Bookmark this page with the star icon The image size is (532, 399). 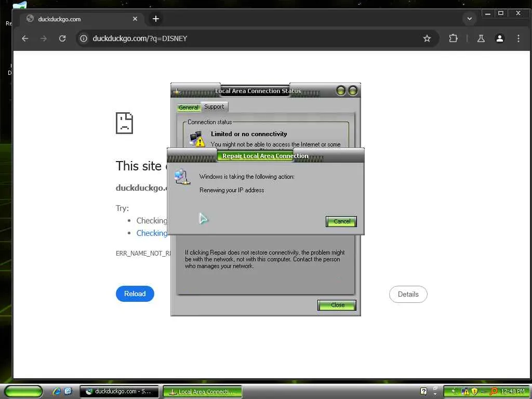pos(427,38)
